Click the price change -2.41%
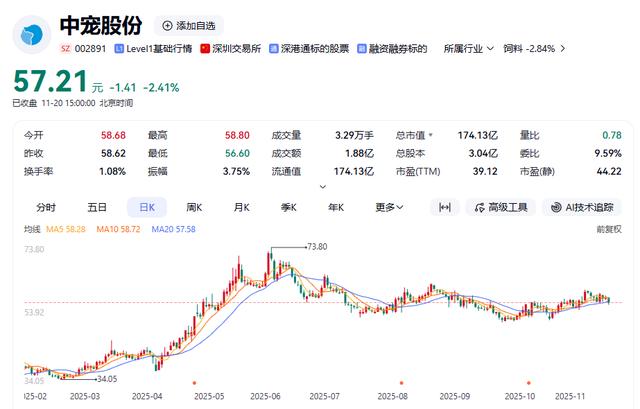The image size is (640, 409). [161, 87]
